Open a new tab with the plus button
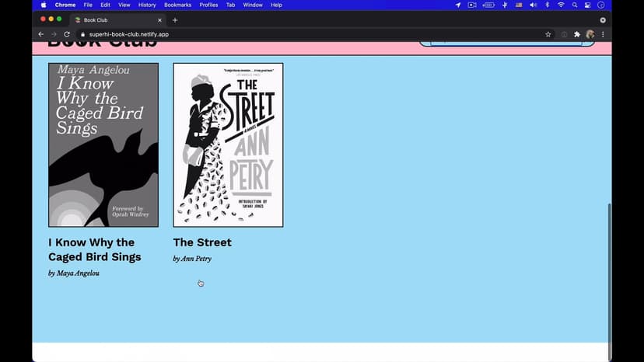Screen dimensions: 644x362 (x=175, y=19)
